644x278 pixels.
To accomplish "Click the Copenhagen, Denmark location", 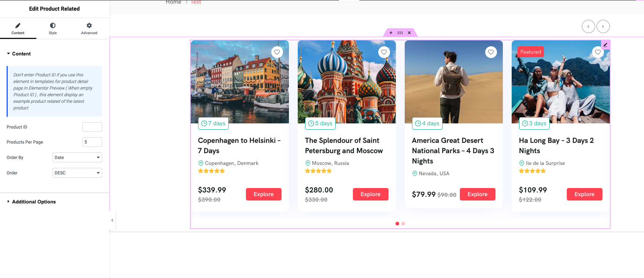I will click(x=232, y=163).
